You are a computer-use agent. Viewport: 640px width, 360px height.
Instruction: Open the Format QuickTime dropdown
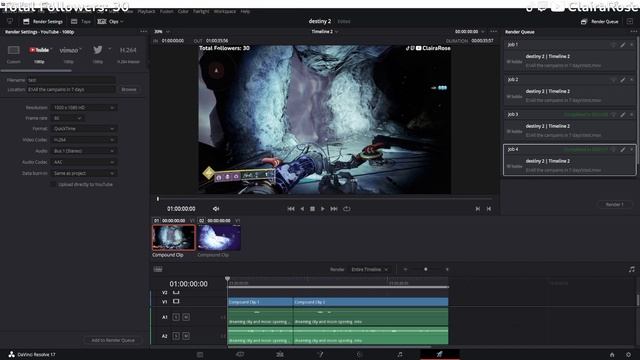click(x=83, y=129)
